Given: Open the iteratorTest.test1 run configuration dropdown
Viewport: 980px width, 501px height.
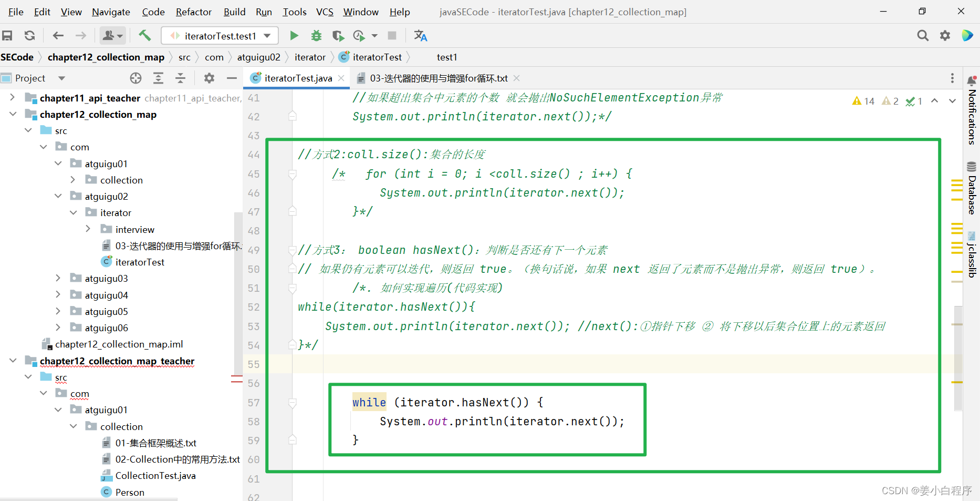Looking at the screenshot, I should (268, 35).
